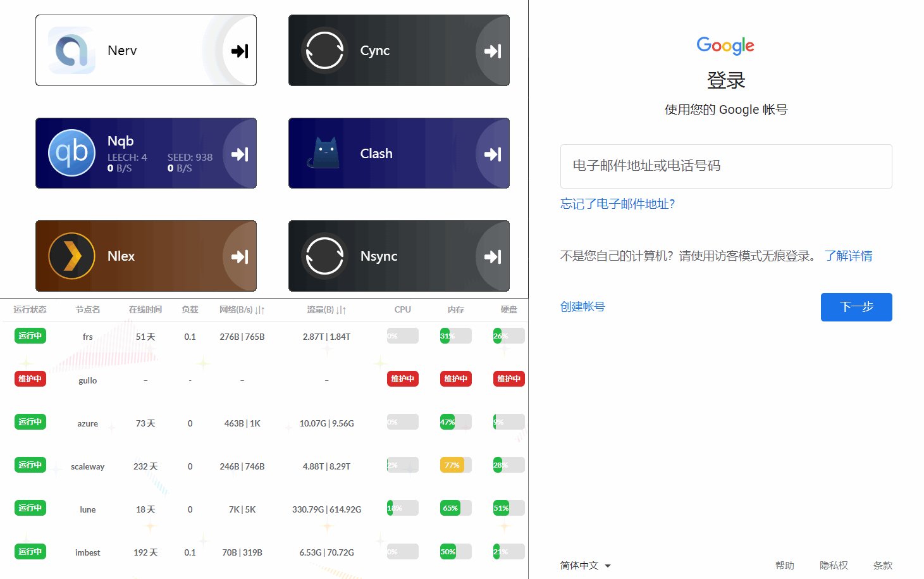This screenshot has width=924, height=579.
Task: Click the maintenance status badge for gullo
Action: [x=30, y=379]
